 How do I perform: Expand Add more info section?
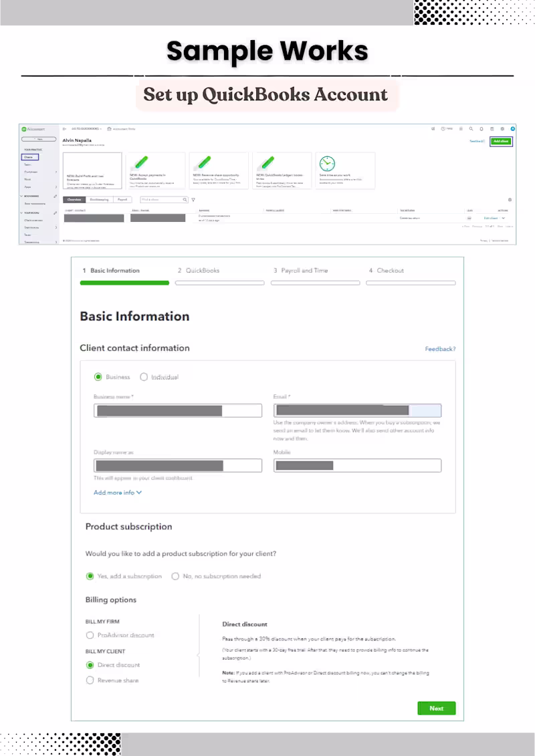(118, 493)
